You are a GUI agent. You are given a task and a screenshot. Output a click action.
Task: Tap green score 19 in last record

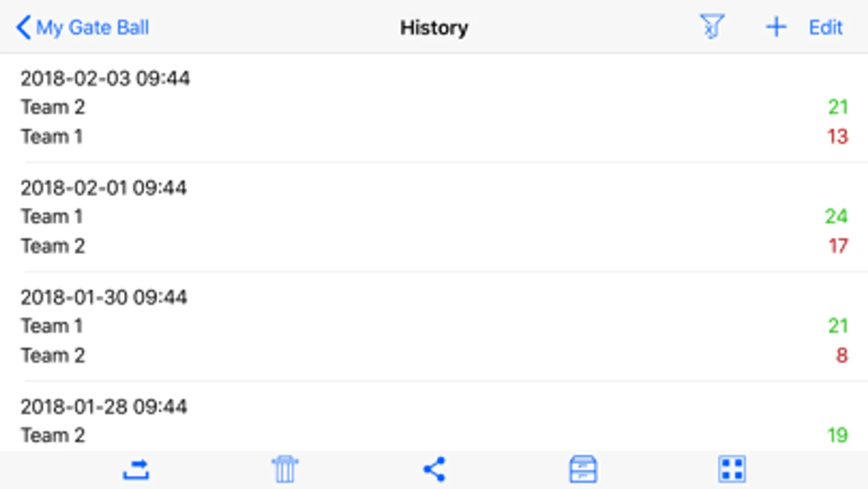(837, 435)
